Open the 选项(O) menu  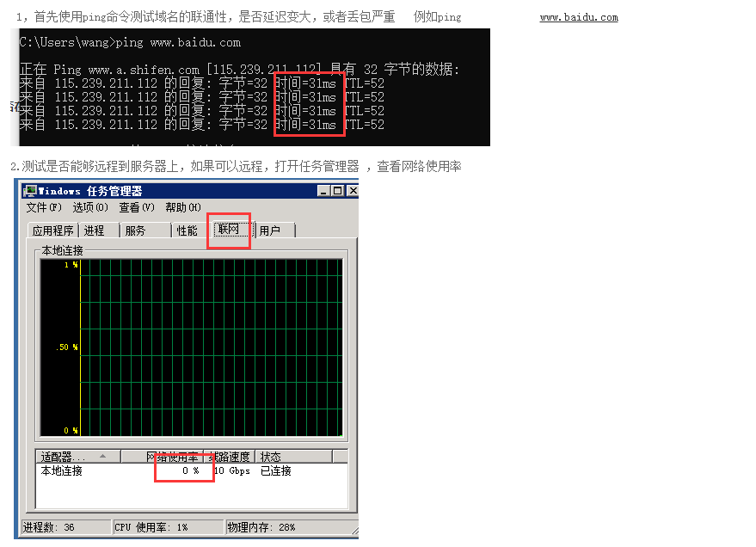tap(90, 207)
